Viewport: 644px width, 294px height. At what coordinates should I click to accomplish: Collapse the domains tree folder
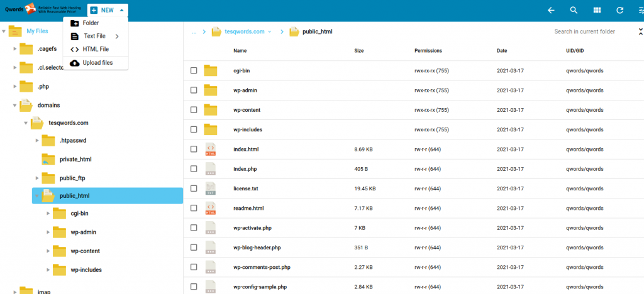(x=15, y=106)
